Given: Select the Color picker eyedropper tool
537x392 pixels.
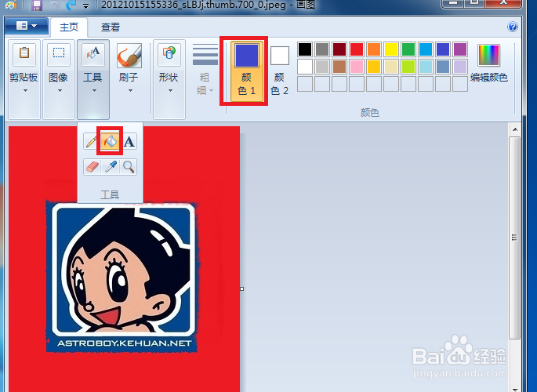Looking at the screenshot, I should [x=111, y=167].
